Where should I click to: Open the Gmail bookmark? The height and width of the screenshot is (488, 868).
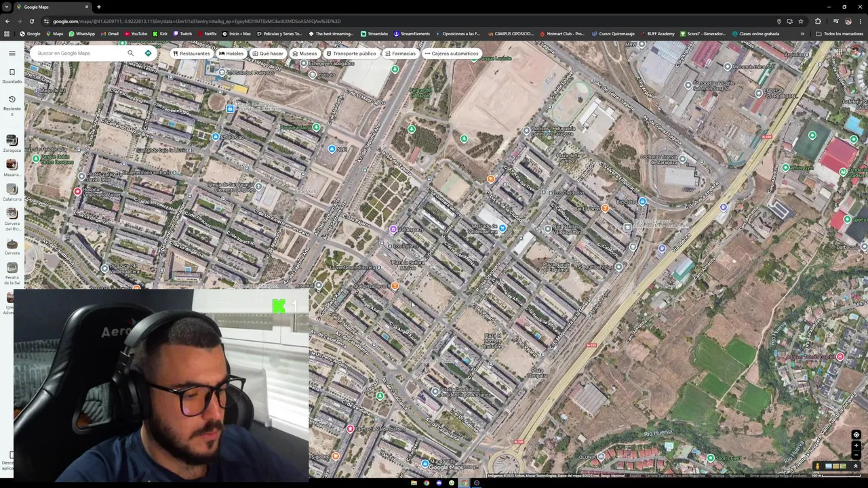(109, 34)
